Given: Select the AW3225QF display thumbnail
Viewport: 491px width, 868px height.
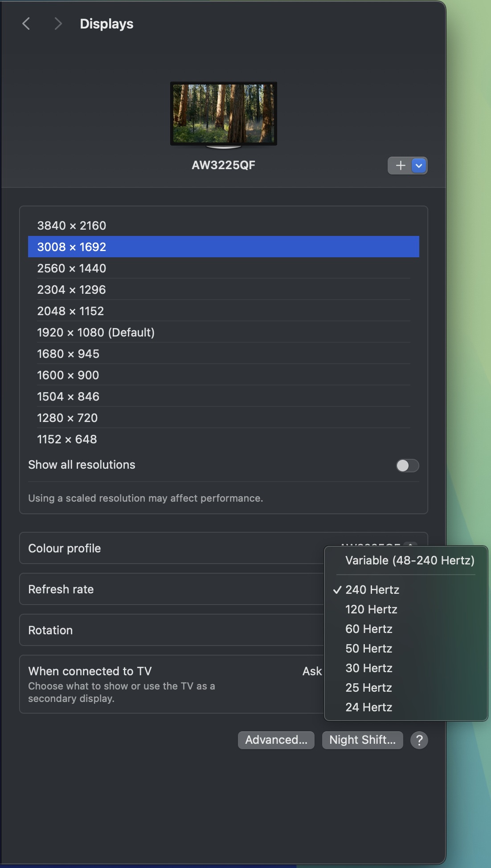Looking at the screenshot, I should [x=223, y=114].
